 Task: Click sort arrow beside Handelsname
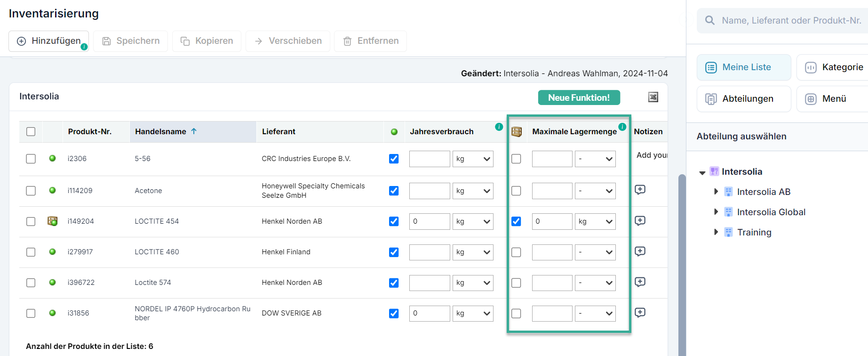point(194,131)
